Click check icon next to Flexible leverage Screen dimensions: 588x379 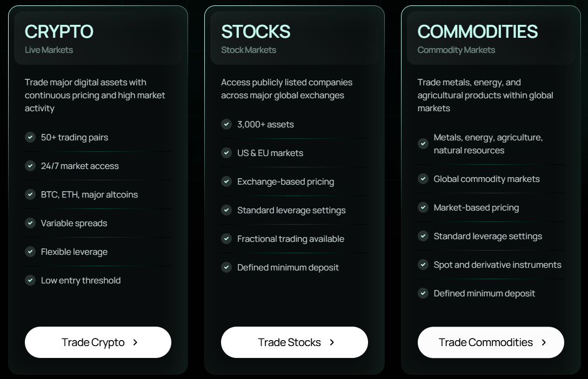tap(30, 252)
